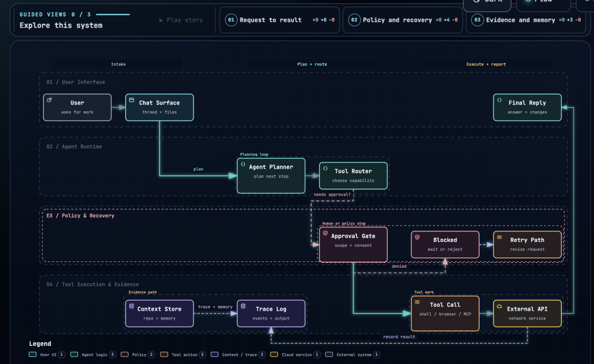The width and height of the screenshot is (594, 364).
Task: Click the shield icon on Approval Gate
Action: [326, 233]
